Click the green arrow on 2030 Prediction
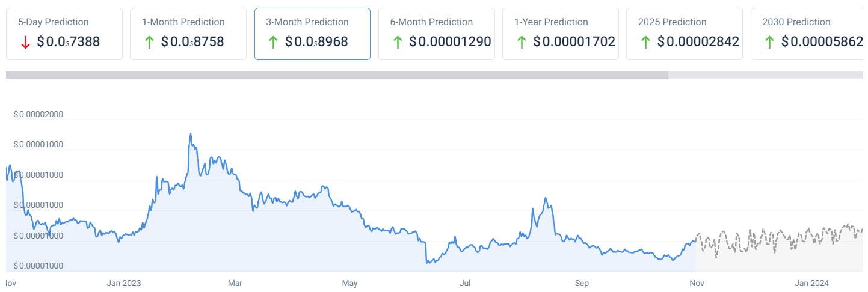This screenshot has width=868, height=292. pyautogui.click(x=769, y=42)
